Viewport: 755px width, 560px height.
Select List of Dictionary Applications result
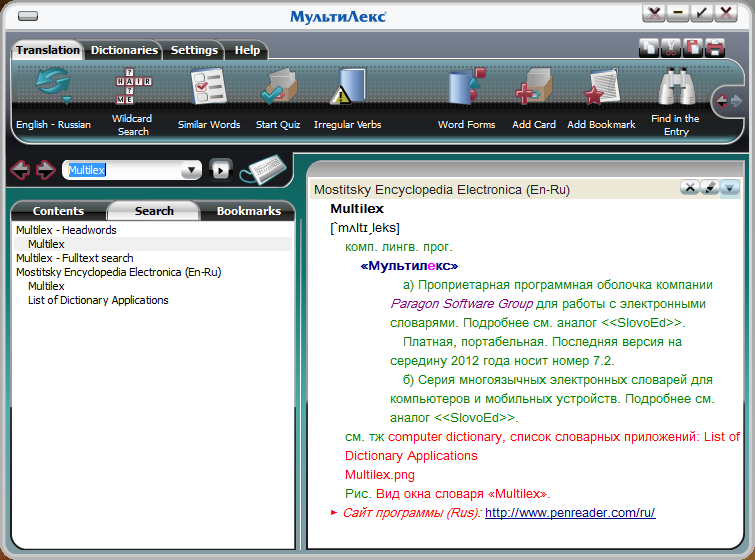[x=98, y=300]
